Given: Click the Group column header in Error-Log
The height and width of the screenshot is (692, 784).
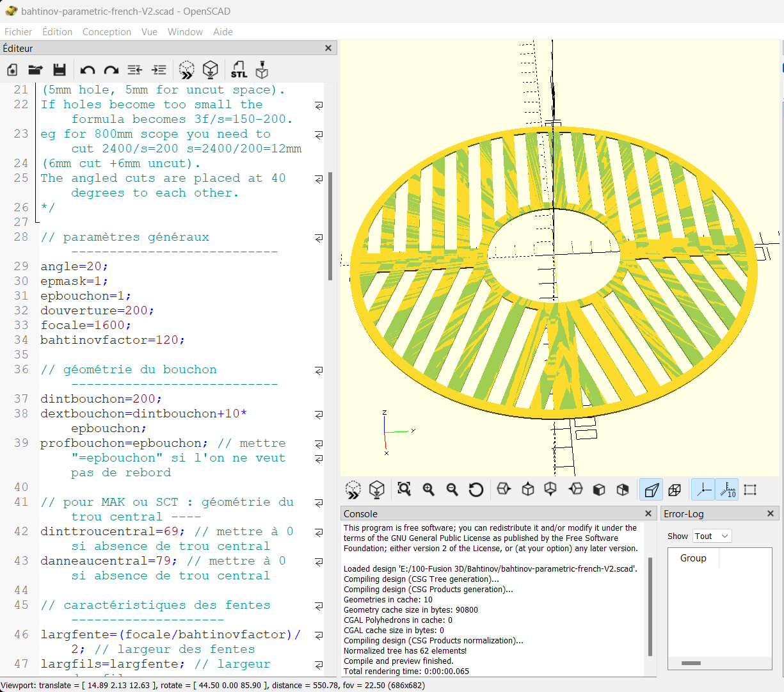Looking at the screenshot, I should click(x=693, y=558).
